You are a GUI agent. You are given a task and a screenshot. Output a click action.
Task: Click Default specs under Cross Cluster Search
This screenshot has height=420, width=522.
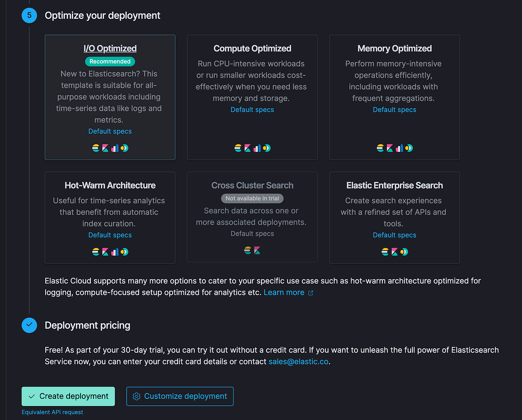coord(252,233)
